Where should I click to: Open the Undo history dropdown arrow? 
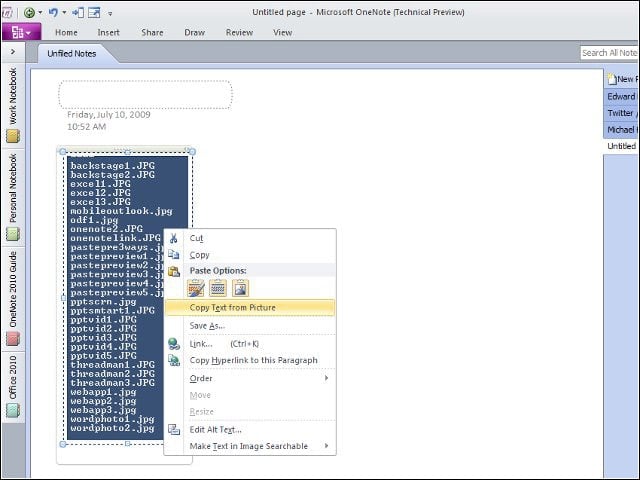(x=64, y=13)
